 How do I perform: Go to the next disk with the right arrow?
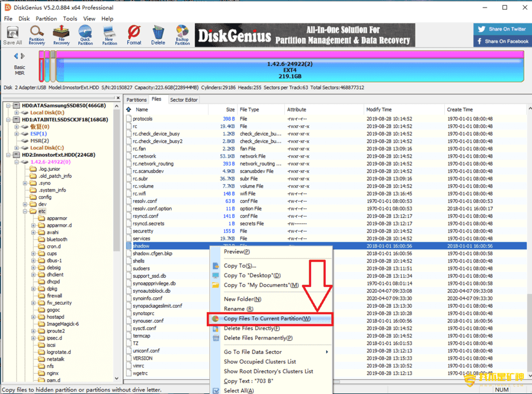[x=23, y=56]
